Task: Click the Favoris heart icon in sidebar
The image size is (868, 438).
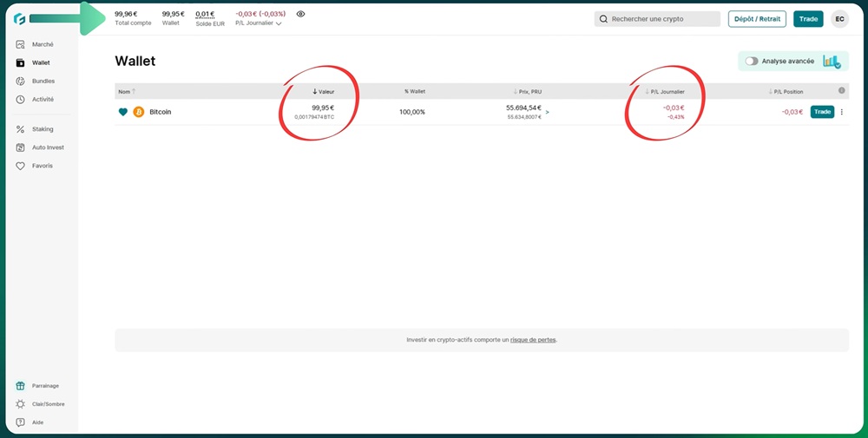Action: point(21,166)
